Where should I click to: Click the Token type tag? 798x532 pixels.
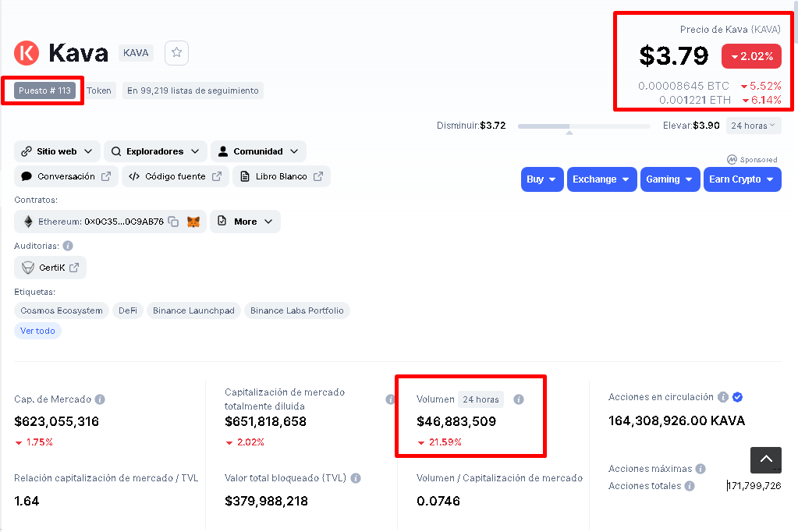[99, 90]
